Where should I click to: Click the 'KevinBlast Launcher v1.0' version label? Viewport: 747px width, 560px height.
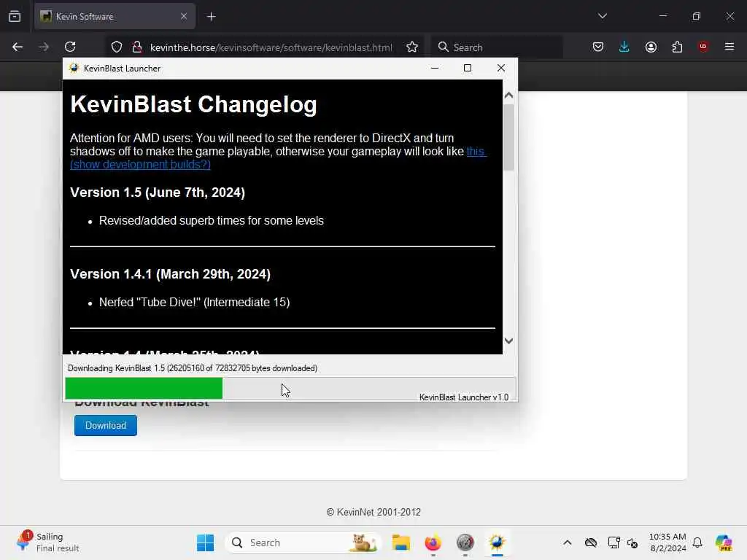464,397
